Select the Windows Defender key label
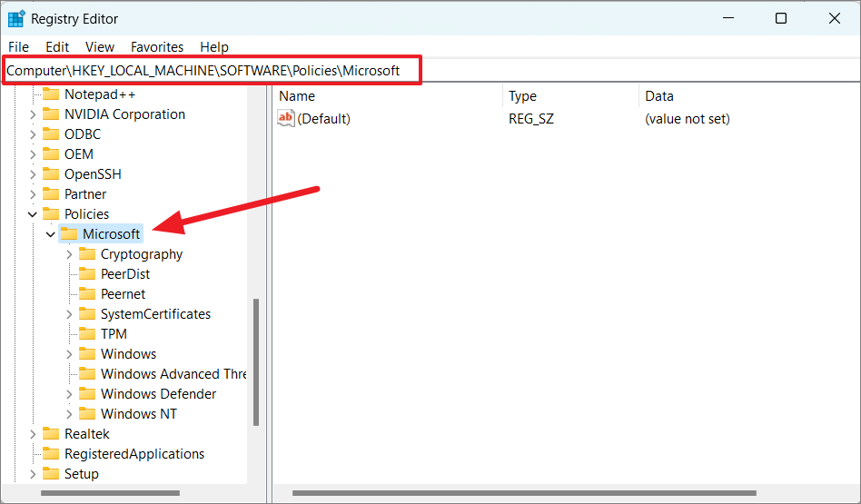 pyautogui.click(x=158, y=393)
